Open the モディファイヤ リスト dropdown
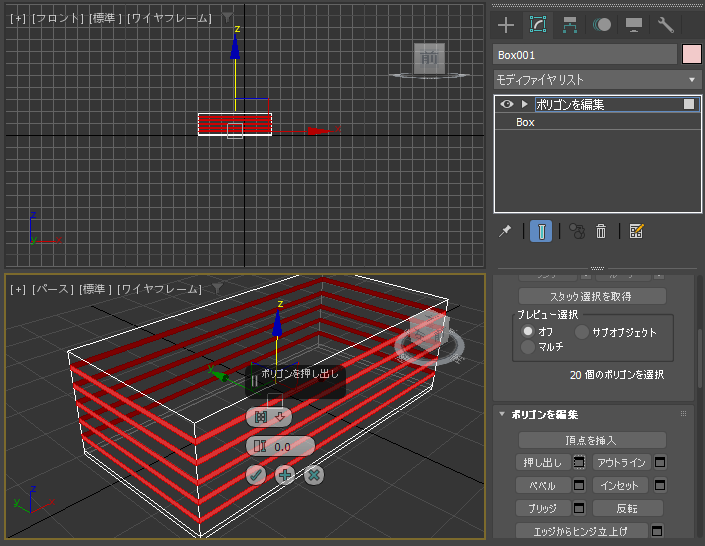The width and height of the screenshot is (705, 546). 597,80
